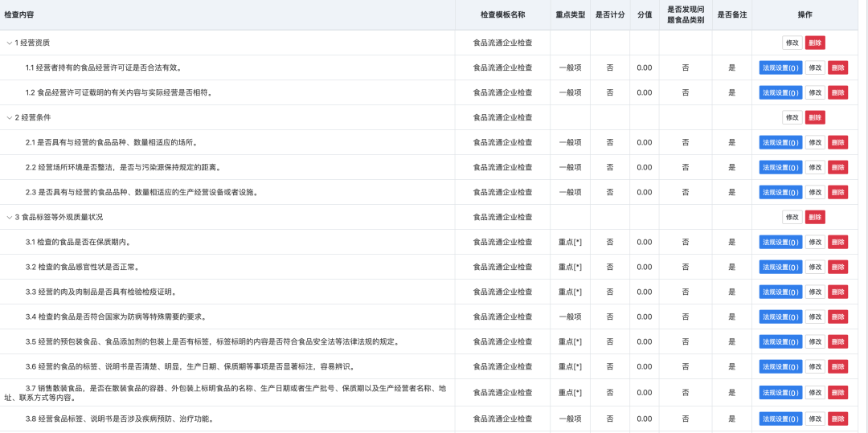
Task: Click the 是否发现问题食品类别 column header
Action: (686, 15)
